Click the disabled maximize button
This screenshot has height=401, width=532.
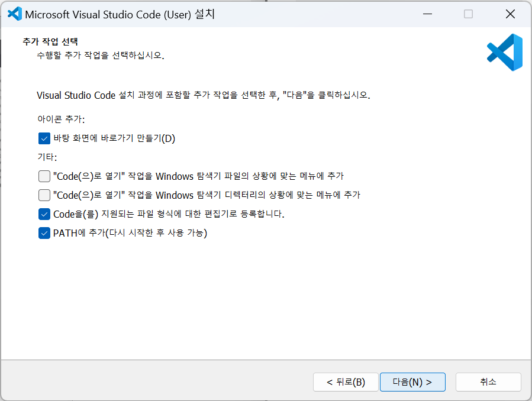[468, 14]
